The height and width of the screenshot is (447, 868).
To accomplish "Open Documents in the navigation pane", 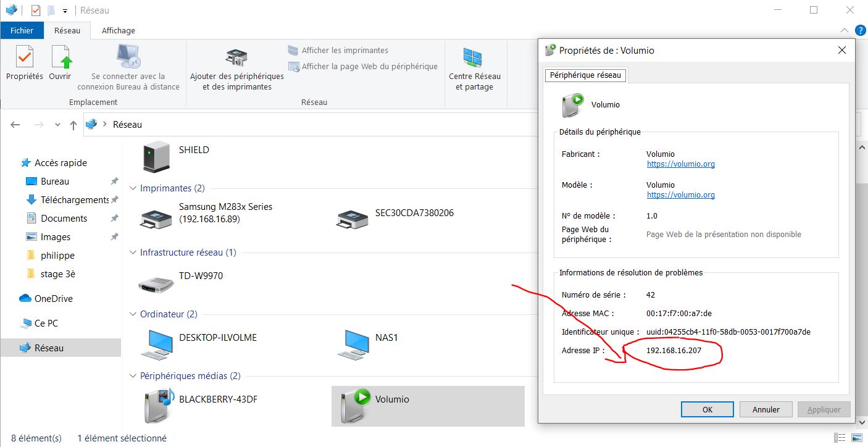I will [x=64, y=219].
